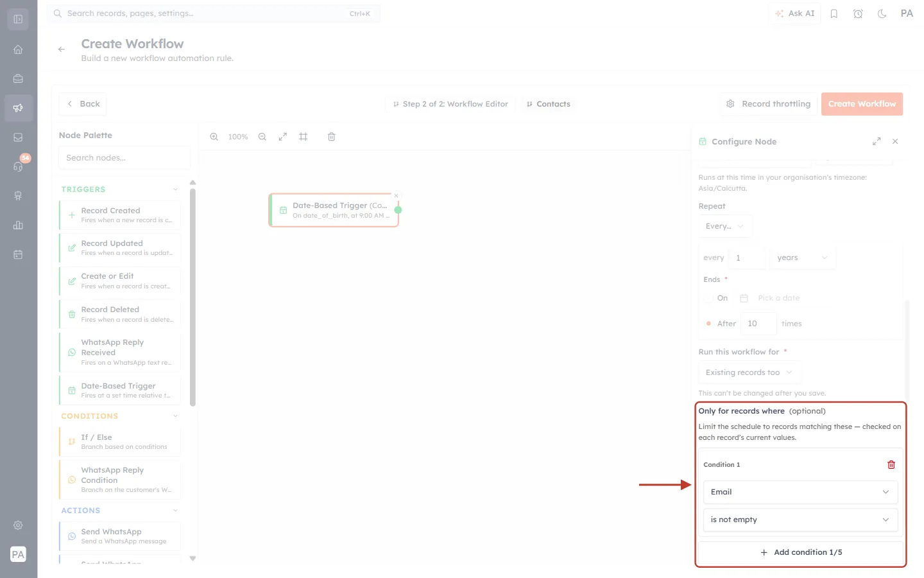This screenshot has width=924, height=578.
Task: Open the megaphone campaigns icon
Action: pos(18,108)
